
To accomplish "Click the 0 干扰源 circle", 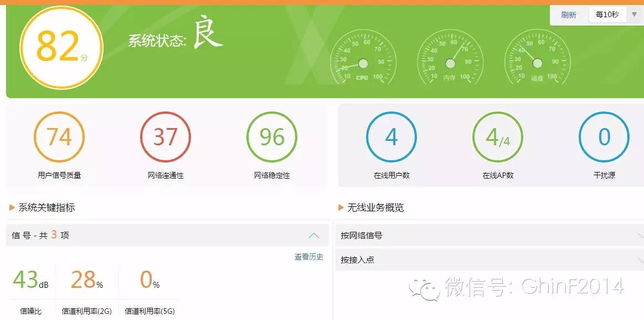I will click(604, 137).
